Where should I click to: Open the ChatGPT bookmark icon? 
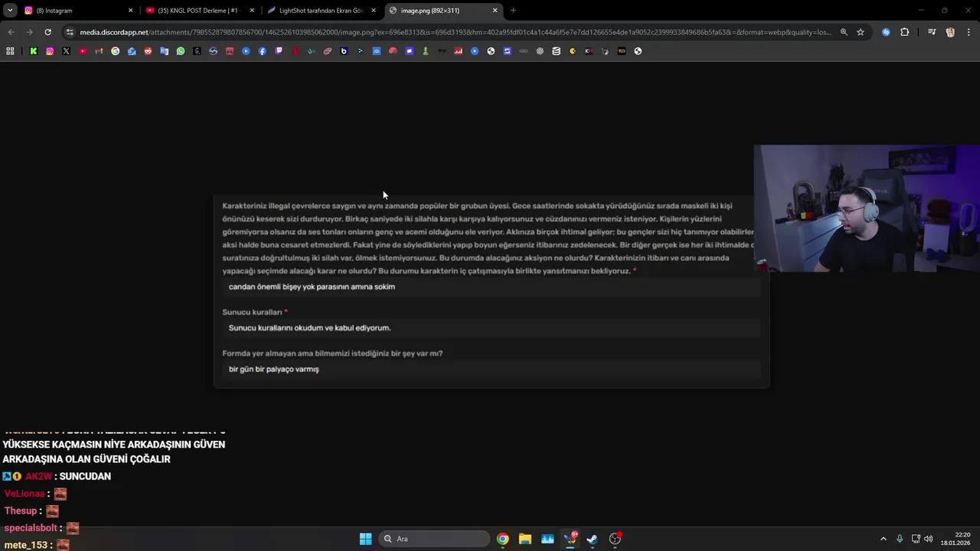point(540,51)
